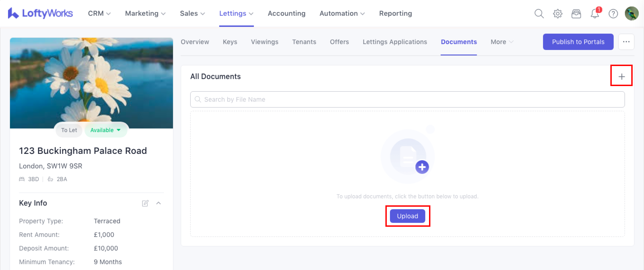Switch to the Tenants tab
Screen dimensions: 644x270
pos(304,42)
